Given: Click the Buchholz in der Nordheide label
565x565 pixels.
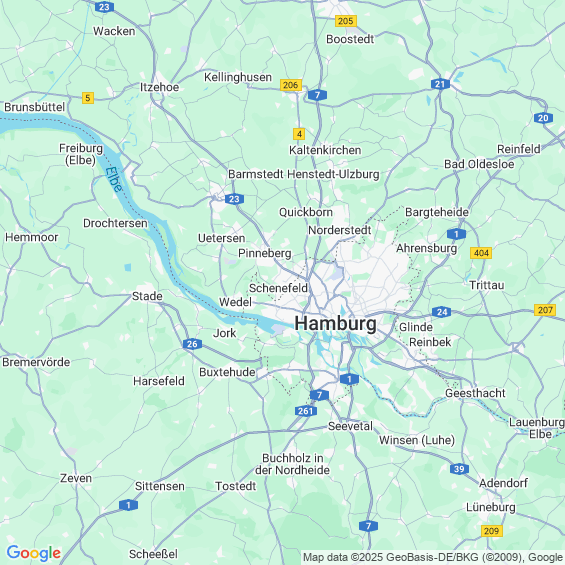Looking at the screenshot, I should 292,464.
